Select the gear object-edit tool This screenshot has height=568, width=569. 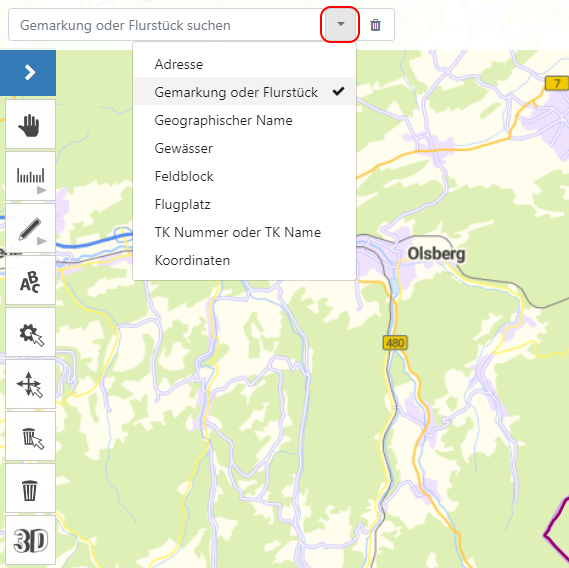(30, 332)
